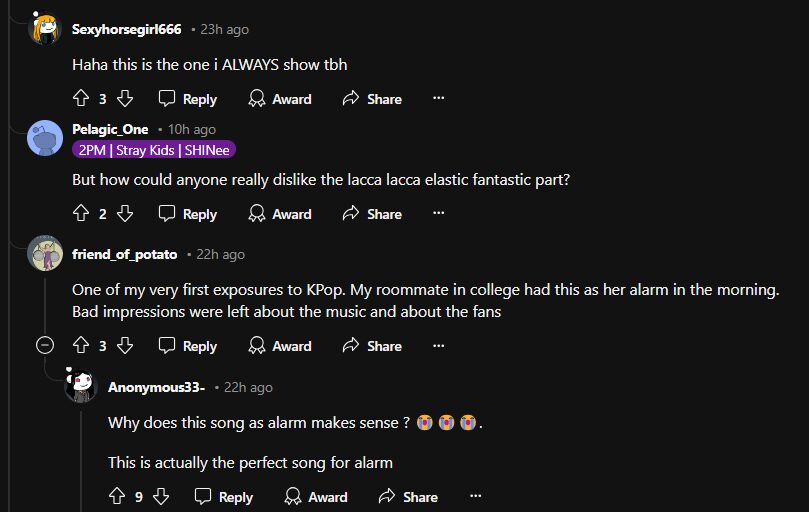This screenshot has height=512, width=809.
Task: Reply to Anonymous33-'s comment
Action: point(224,497)
